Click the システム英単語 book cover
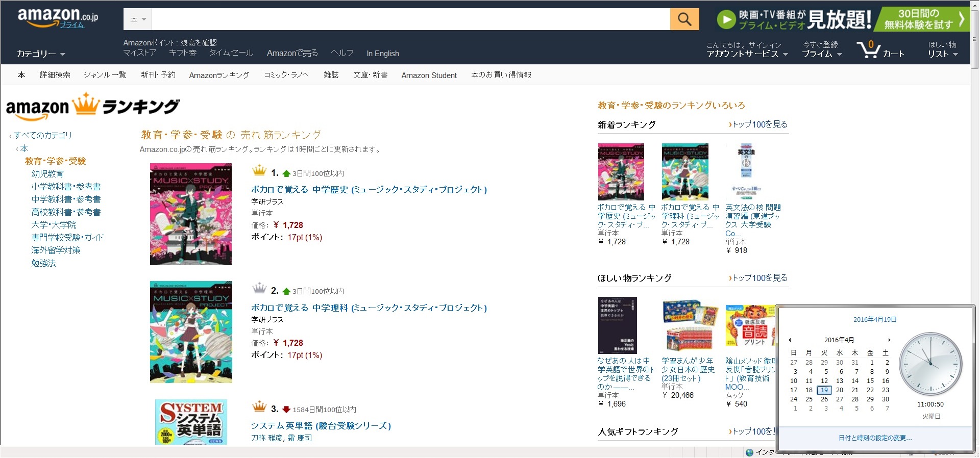Image resolution: width=980 pixels, height=458 pixels. 191,422
